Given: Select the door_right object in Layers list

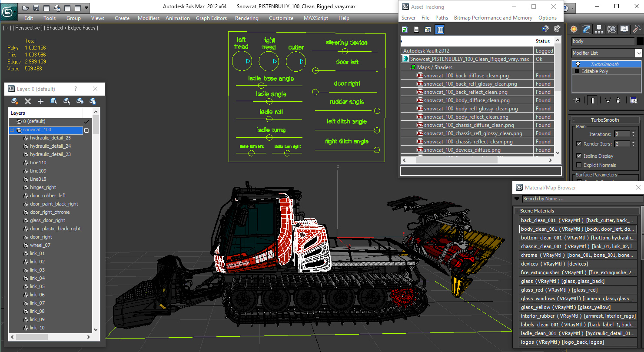Looking at the screenshot, I should pyautogui.click(x=41, y=237).
